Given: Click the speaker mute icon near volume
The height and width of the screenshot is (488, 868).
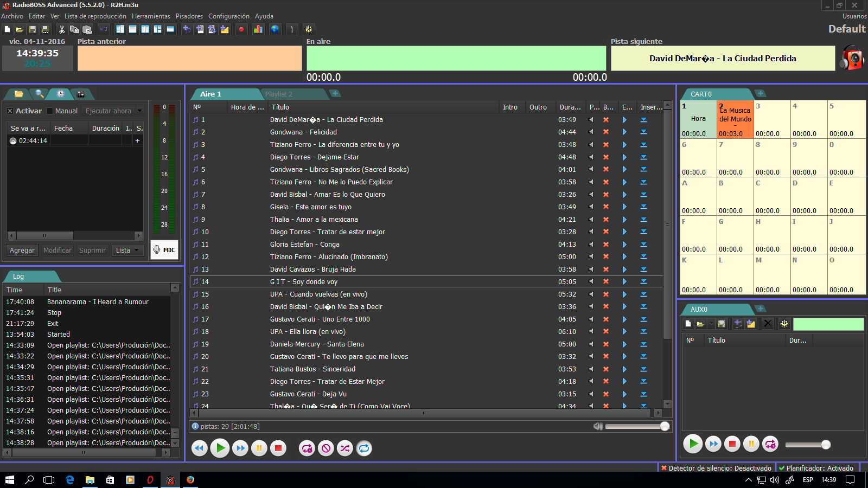Looking at the screenshot, I should 598,426.
